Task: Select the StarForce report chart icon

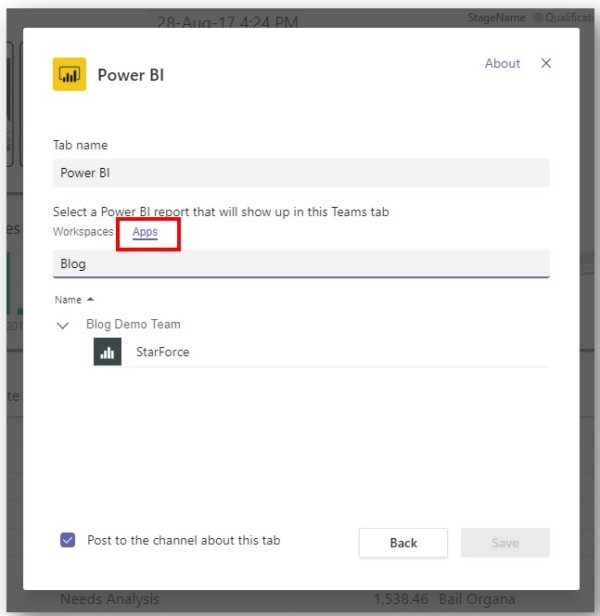Action: coord(107,352)
